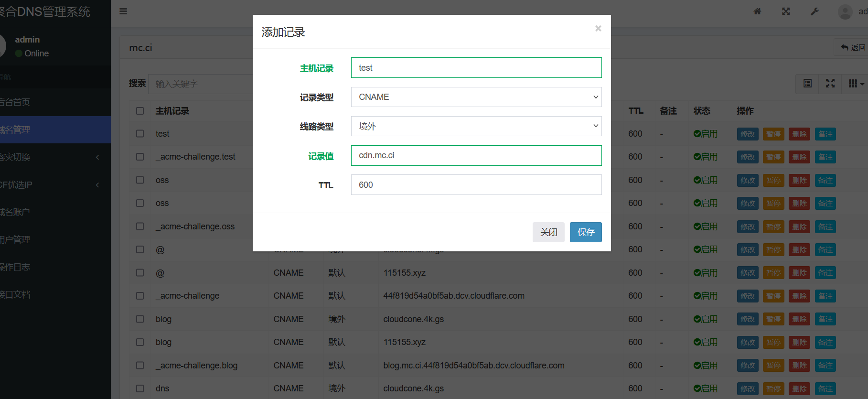The height and width of the screenshot is (399, 868).
Task: Check the _acme-challenge.blog row checkbox
Action: pos(140,365)
